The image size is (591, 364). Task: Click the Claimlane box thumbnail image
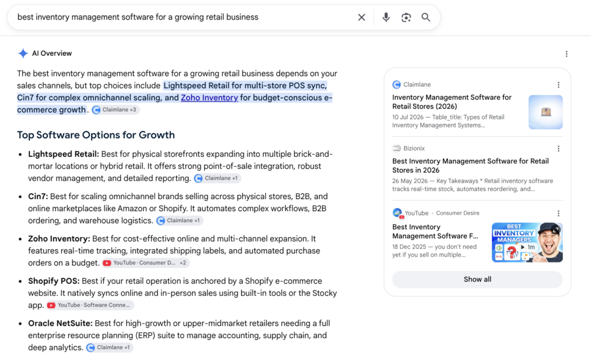(545, 112)
